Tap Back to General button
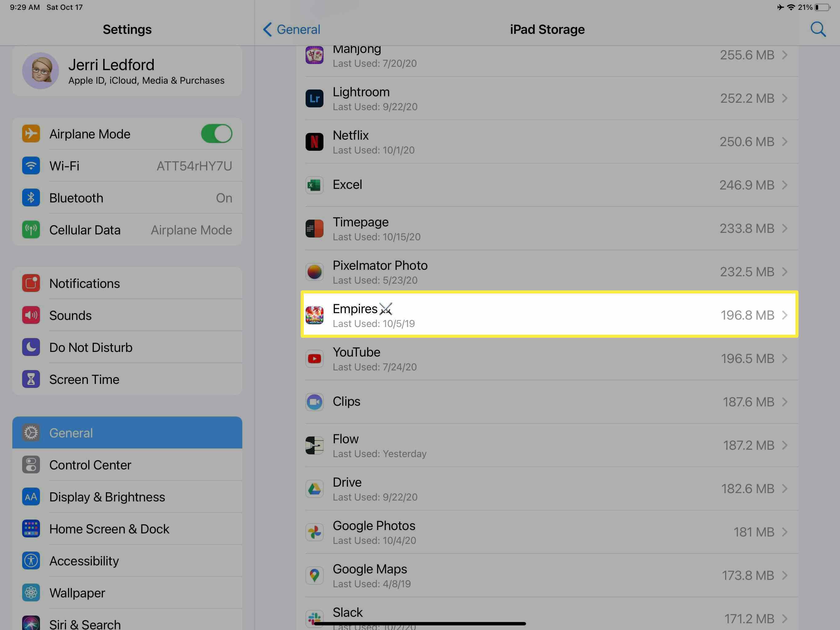This screenshot has height=630, width=840. (291, 29)
